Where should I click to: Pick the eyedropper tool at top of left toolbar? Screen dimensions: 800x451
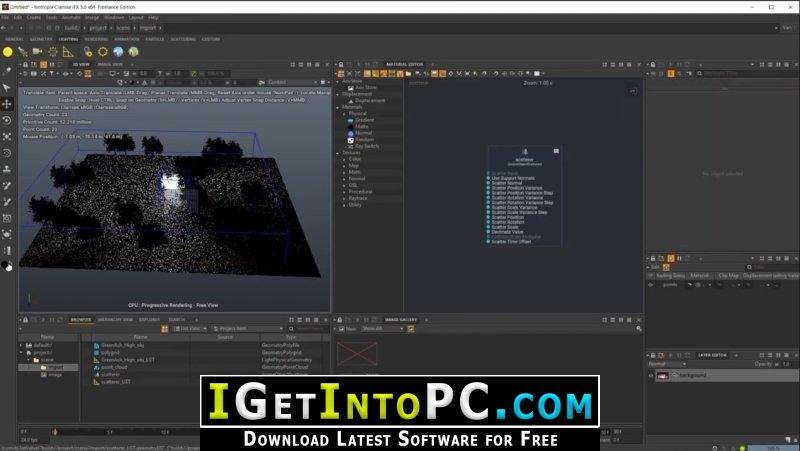point(7,71)
